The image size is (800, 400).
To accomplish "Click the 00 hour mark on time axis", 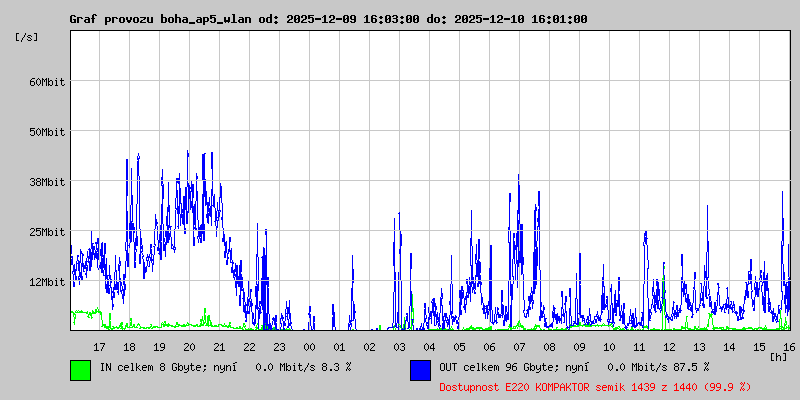I will pyautogui.click(x=309, y=347).
